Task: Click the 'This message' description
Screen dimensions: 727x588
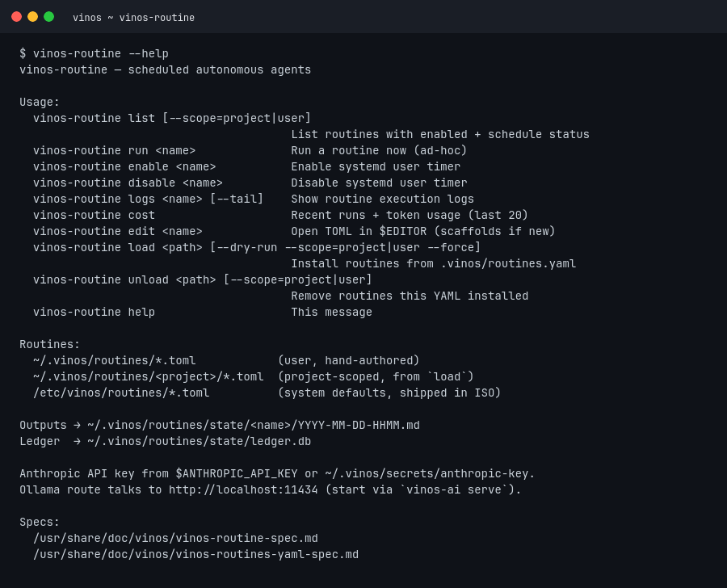Action: click(331, 312)
